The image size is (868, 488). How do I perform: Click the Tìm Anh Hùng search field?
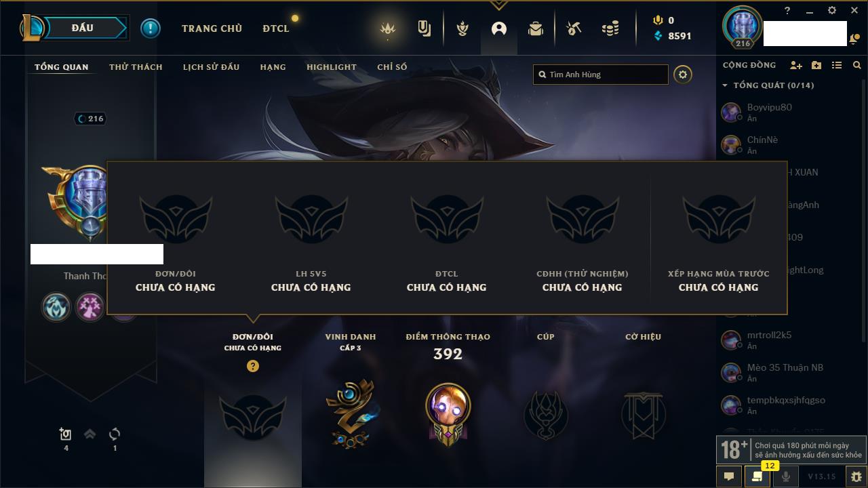click(x=601, y=75)
